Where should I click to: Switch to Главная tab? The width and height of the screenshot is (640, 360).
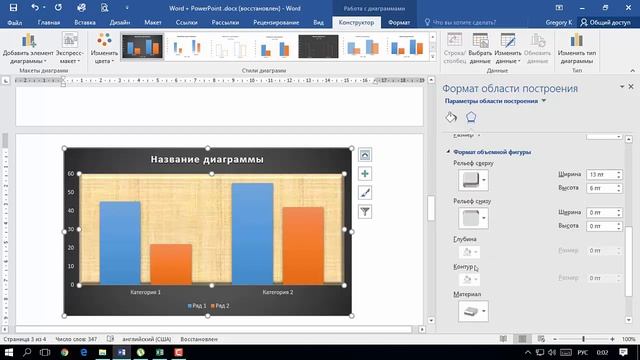point(49,22)
